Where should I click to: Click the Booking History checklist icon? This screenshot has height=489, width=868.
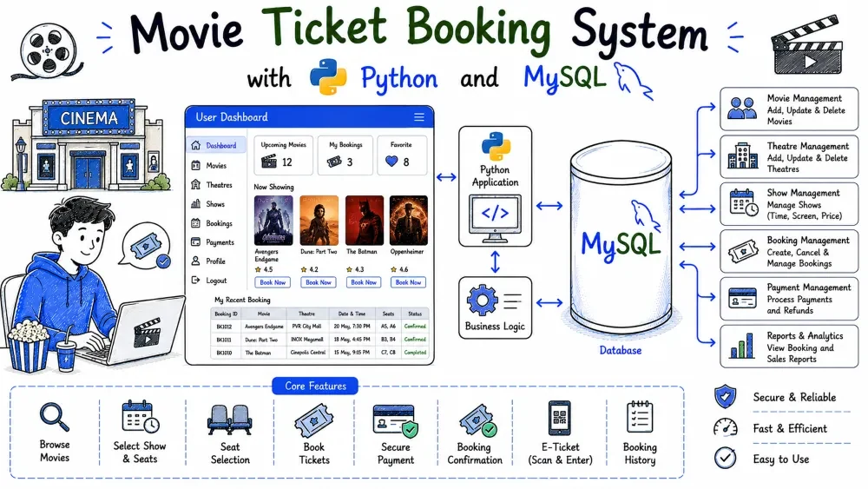[640, 417]
